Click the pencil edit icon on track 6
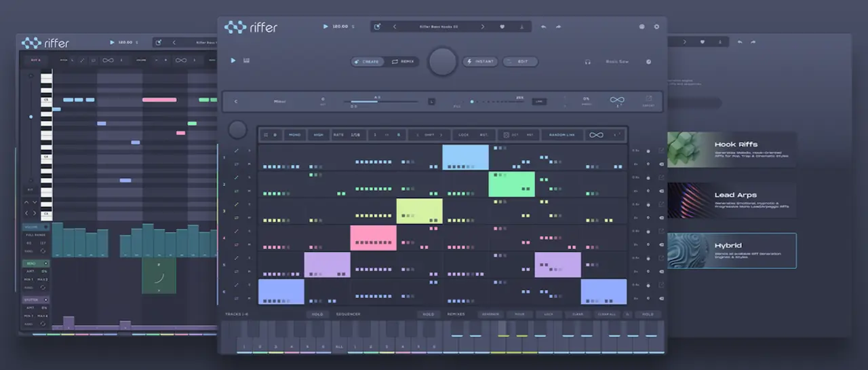This screenshot has height=370, width=868. coord(237,285)
